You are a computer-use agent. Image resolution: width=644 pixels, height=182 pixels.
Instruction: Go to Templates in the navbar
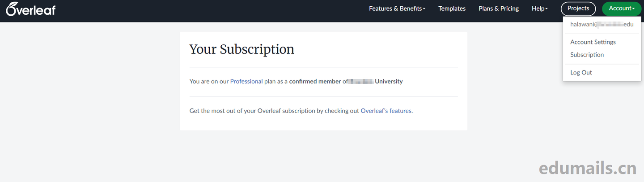click(452, 9)
